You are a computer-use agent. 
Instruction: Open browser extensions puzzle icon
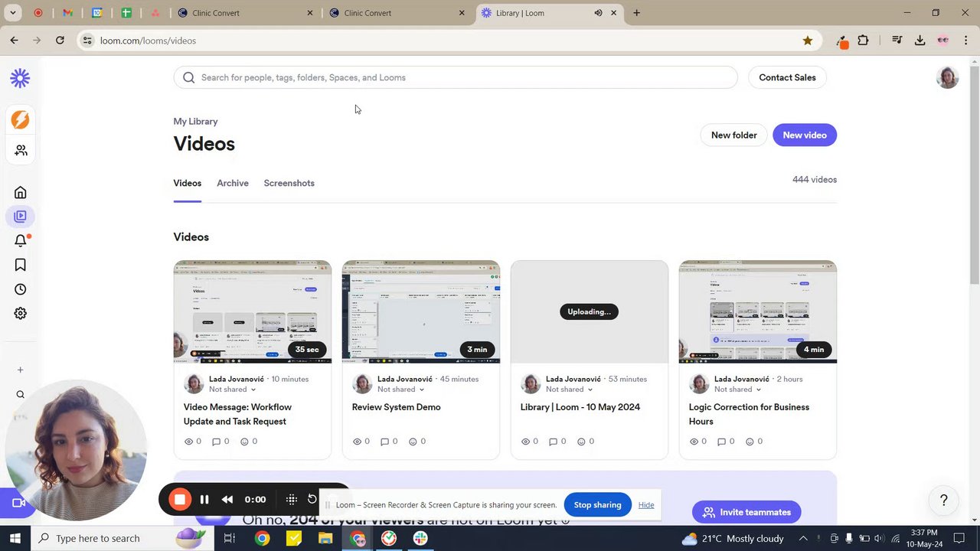pos(863,41)
